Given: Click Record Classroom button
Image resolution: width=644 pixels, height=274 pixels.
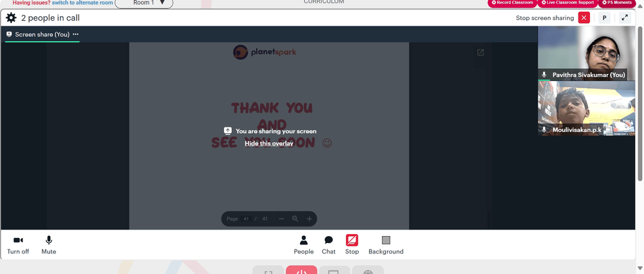Looking at the screenshot, I should pos(512,3).
